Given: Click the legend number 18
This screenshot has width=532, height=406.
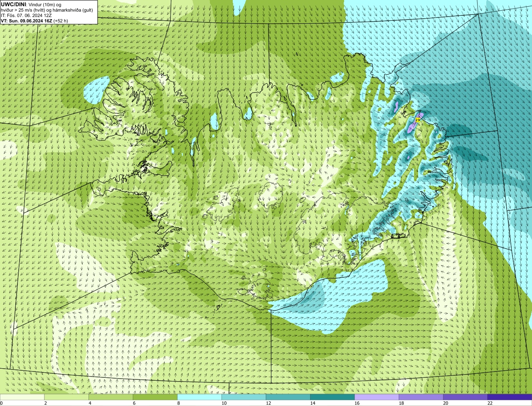Looking at the screenshot, I should coord(401,403).
